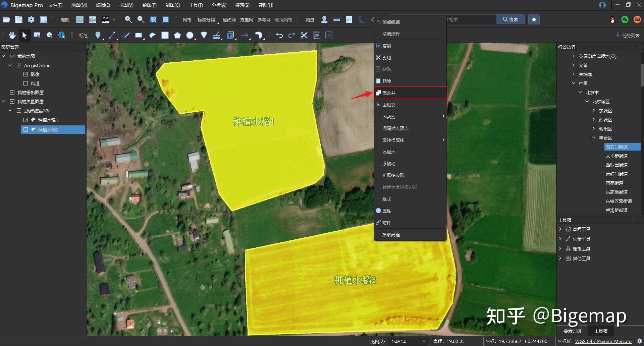Expand 高程工具 in the toolbox
Image resolution: width=644 pixels, height=346 pixels.
tap(560, 229)
